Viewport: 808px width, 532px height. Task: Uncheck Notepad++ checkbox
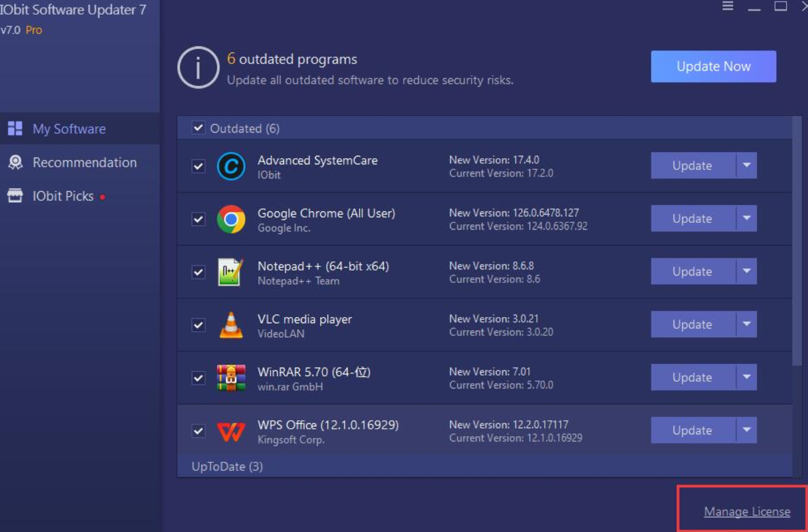pyautogui.click(x=198, y=272)
